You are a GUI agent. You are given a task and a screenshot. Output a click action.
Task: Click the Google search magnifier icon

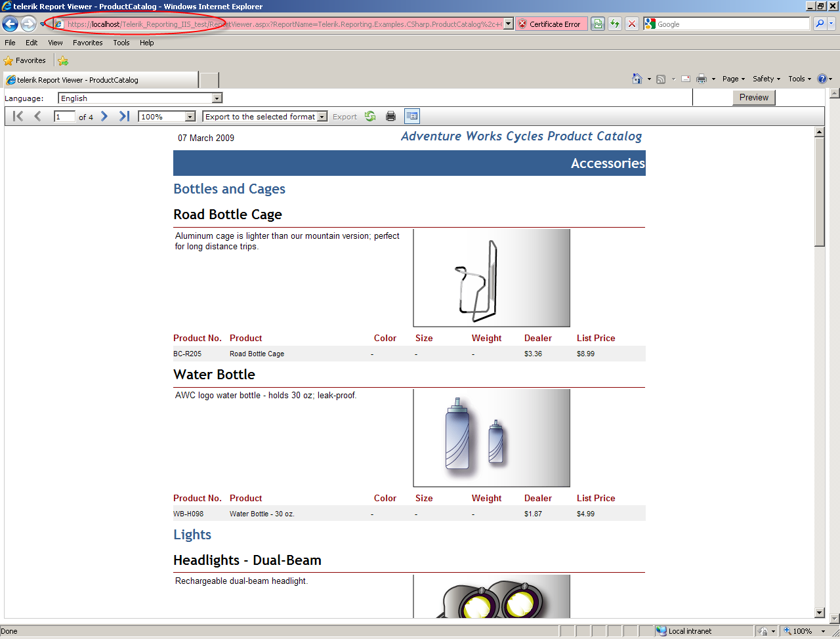820,24
